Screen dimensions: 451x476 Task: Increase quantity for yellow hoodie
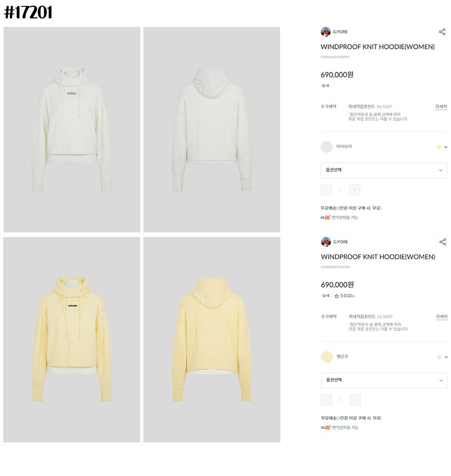[355, 400]
